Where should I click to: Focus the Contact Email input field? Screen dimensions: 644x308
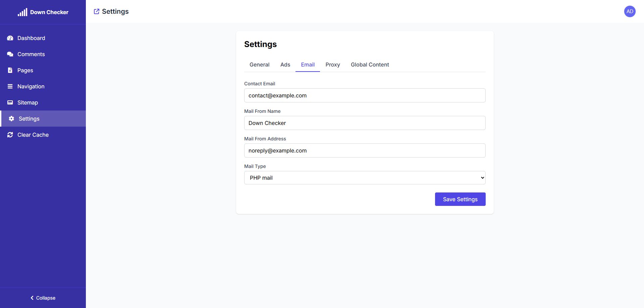coord(365,95)
